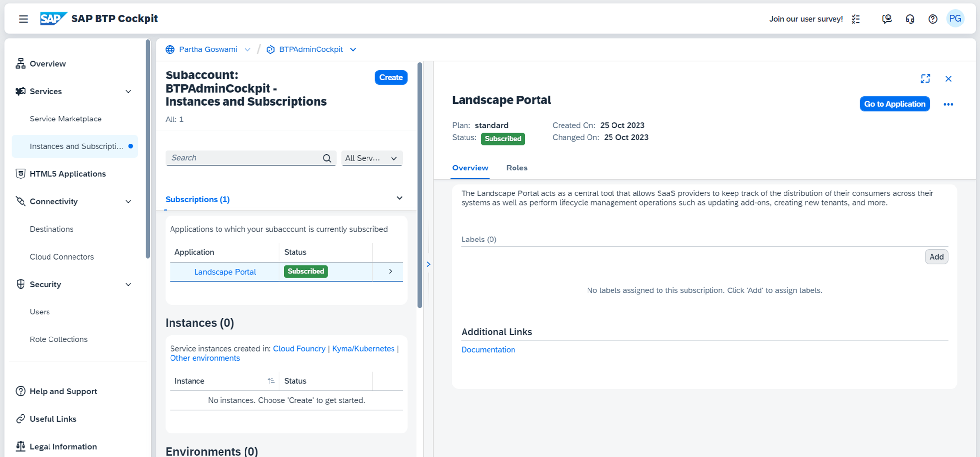This screenshot has width=980, height=457.
Task: Expand the BTPAdminCockpit breadcrumb dropdown
Action: (353, 49)
